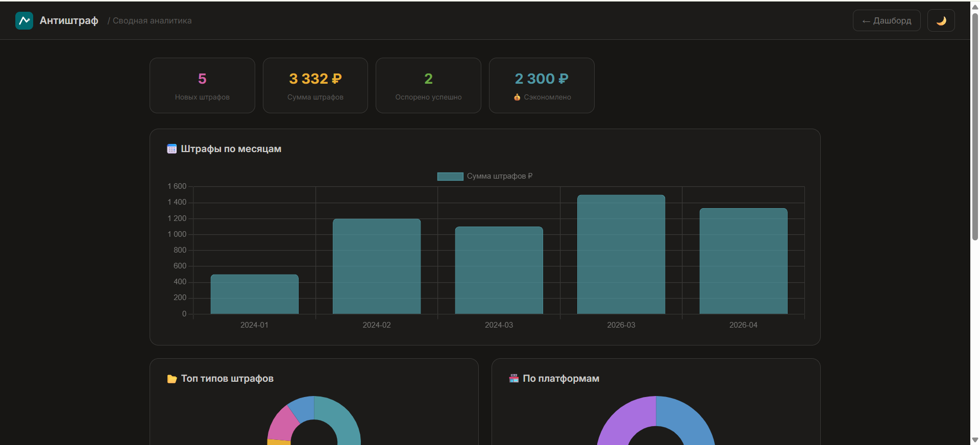Click the small blue segment of fine types donut

coord(303,409)
